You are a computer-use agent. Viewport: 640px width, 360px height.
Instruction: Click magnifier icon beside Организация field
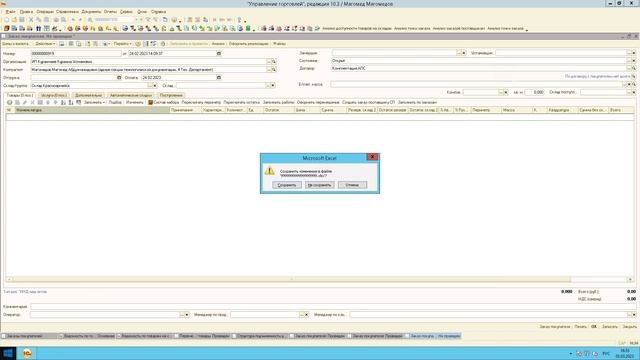(274, 62)
